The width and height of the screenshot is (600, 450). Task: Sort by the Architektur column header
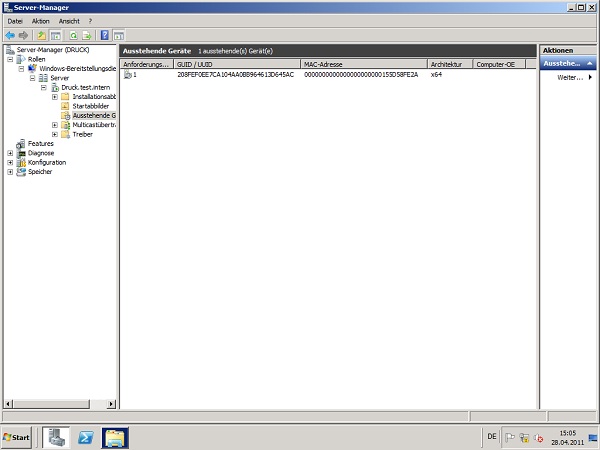[450, 64]
